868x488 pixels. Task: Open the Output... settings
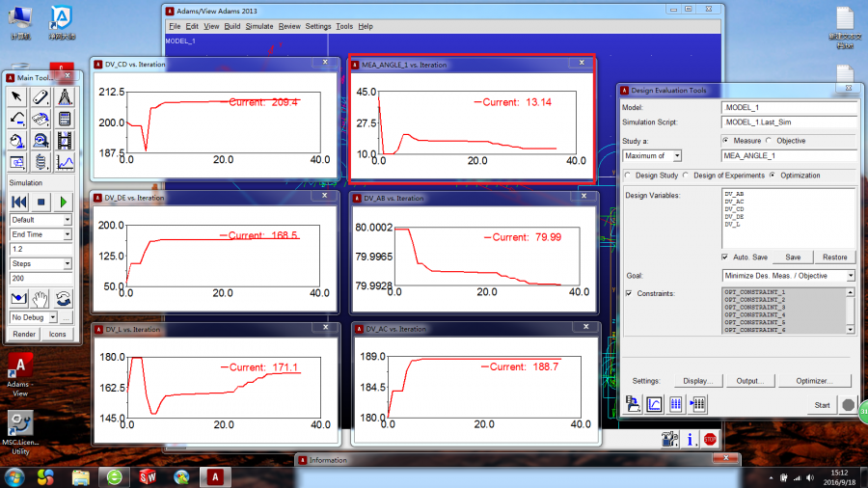coord(749,381)
